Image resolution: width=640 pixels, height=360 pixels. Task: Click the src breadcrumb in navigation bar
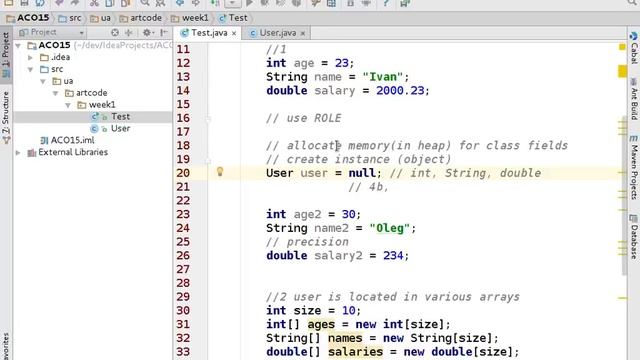(70, 18)
